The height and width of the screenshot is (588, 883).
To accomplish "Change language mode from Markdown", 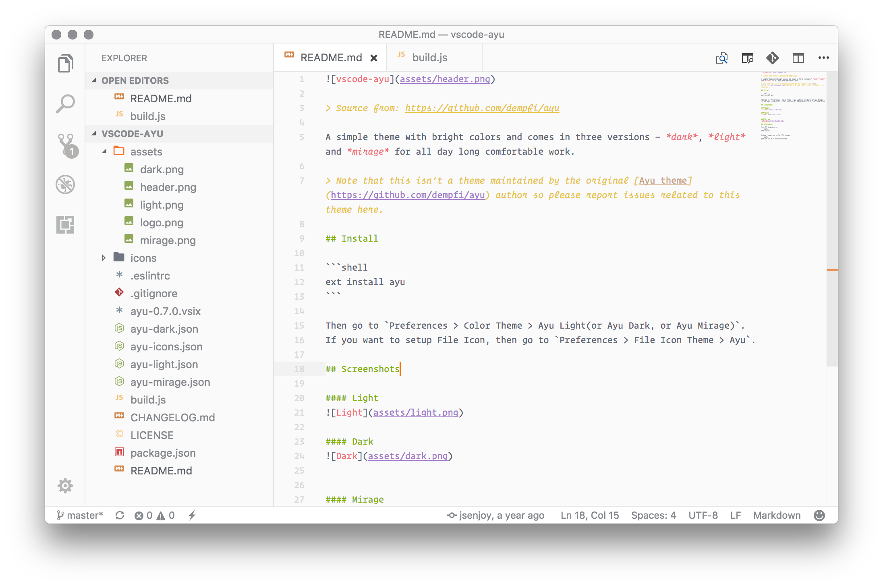I will (777, 516).
